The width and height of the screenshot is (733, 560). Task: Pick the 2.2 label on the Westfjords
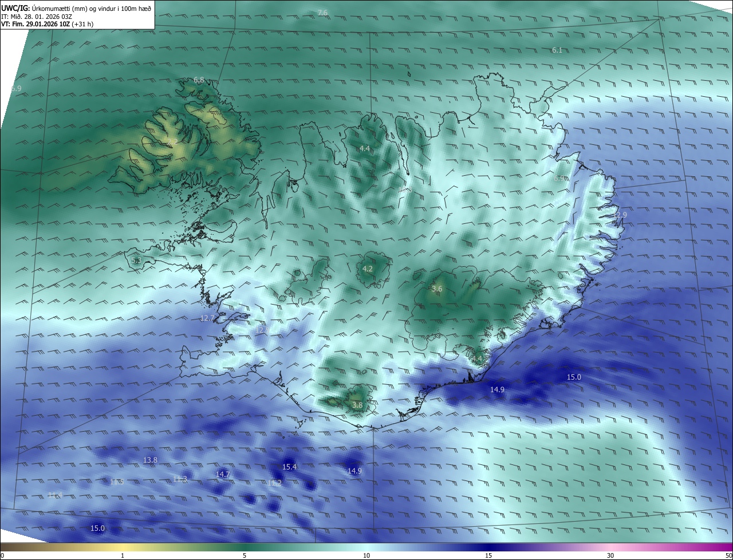click(x=172, y=141)
